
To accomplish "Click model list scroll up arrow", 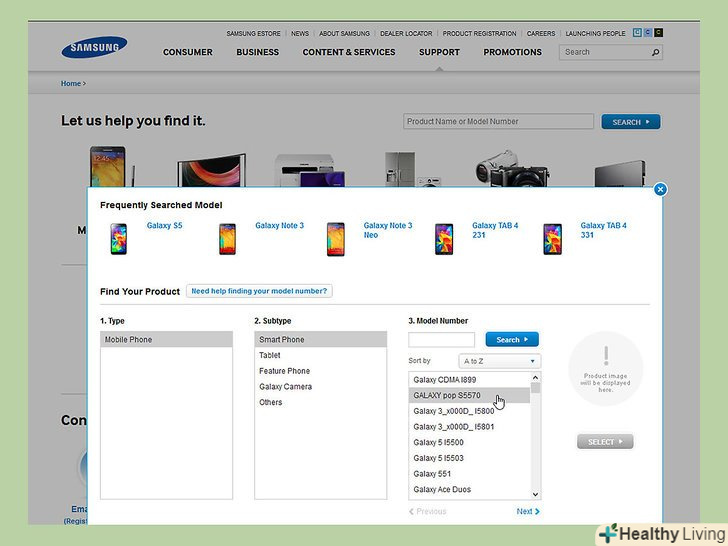I will point(535,377).
